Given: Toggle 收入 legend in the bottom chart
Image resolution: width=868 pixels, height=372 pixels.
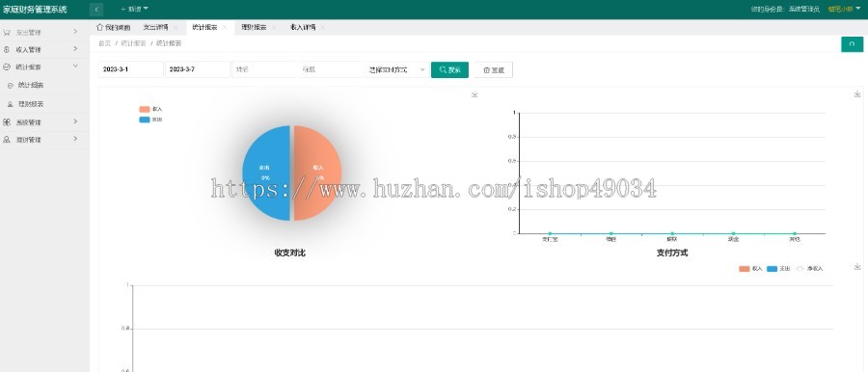Looking at the screenshot, I should (x=750, y=269).
